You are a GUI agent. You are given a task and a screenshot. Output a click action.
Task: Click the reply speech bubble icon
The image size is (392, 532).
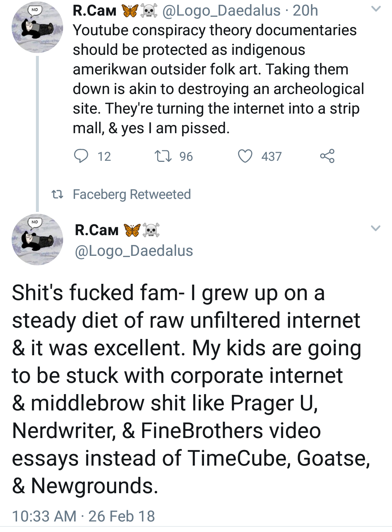[81, 156]
